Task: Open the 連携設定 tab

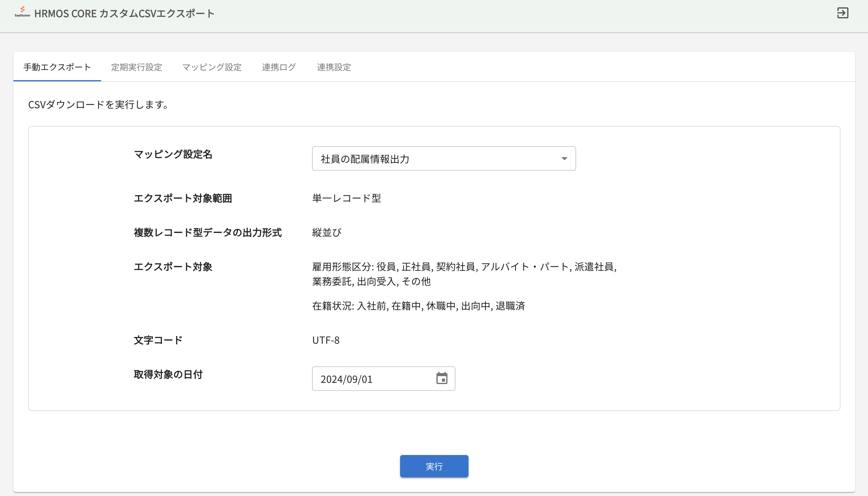Action: point(333,68)
